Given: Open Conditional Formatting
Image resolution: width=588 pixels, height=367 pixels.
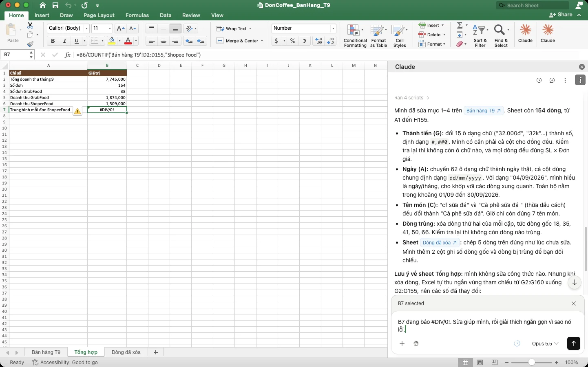Looking at the screenshot, I should click(x=355, y=36).
